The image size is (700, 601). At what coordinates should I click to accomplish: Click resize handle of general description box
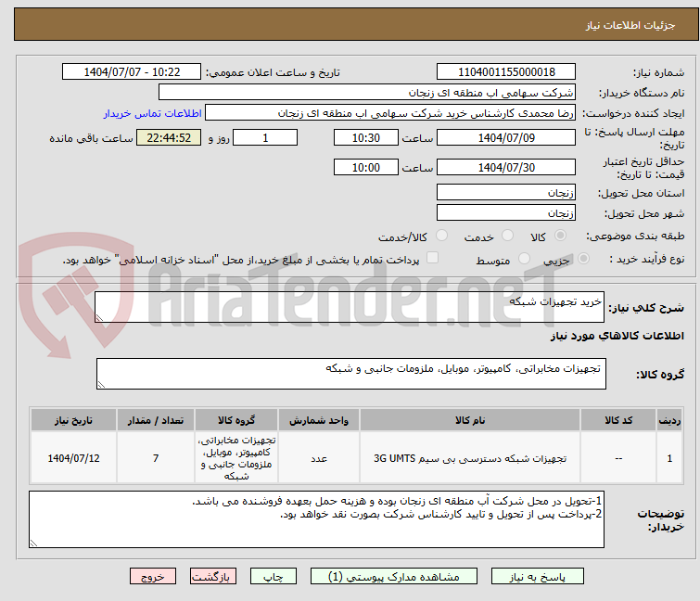point(99,318)
